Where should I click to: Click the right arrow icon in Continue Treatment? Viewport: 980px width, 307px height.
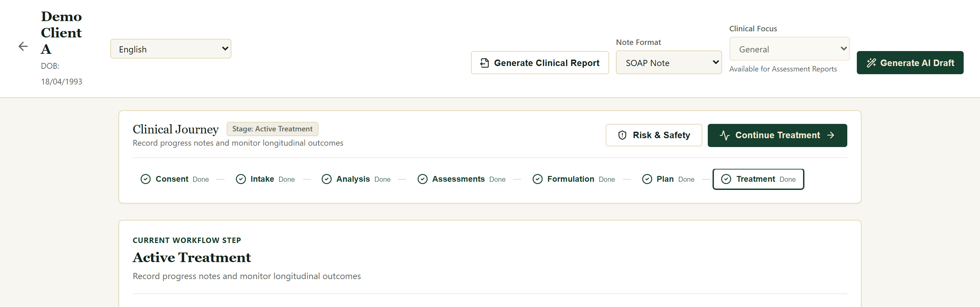[831, 135]
